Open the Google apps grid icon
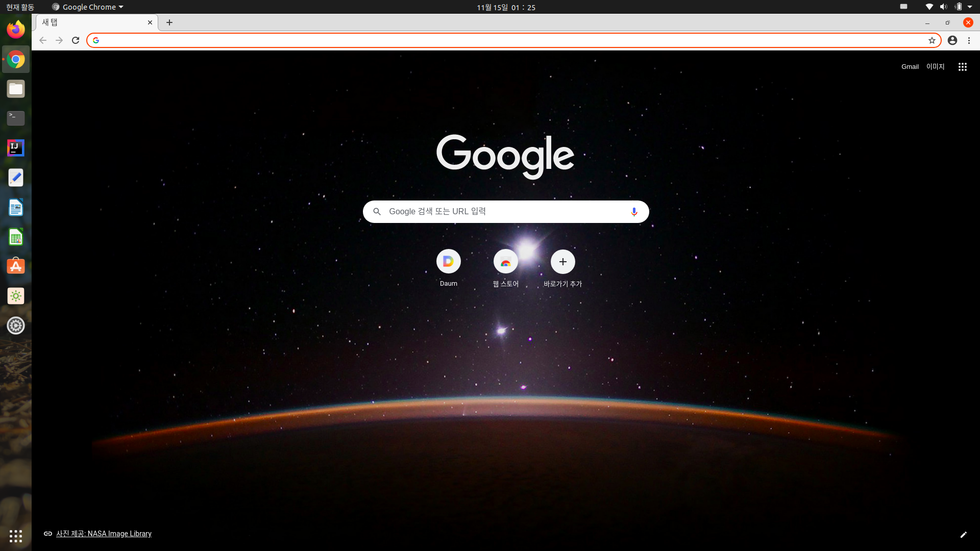The height and width of the screenshot is (551, 980). (x=962, y=67)
